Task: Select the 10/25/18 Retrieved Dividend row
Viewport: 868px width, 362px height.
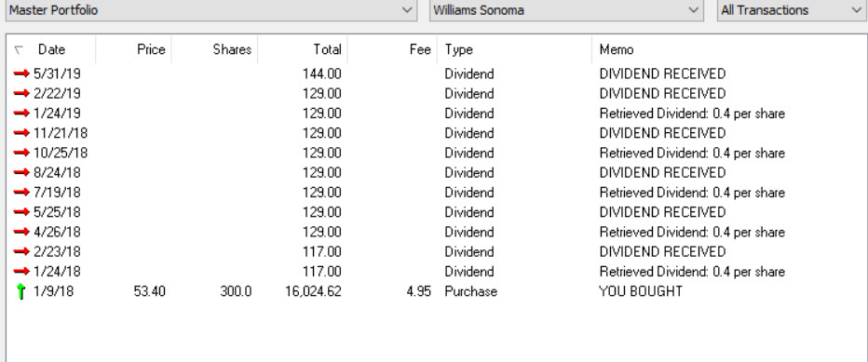Action: pyautogui.click(x=435, y=153)
